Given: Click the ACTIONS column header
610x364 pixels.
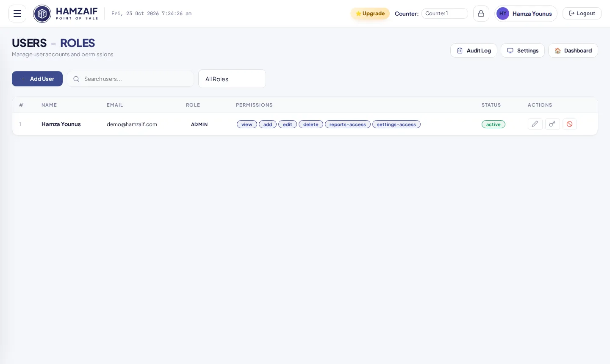Looking at the screenshot, I should click(x=540, y=105).
